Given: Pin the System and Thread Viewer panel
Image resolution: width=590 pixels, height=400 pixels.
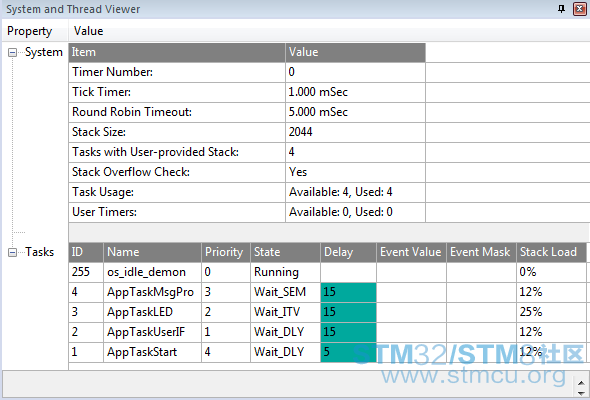Looking at the screenshot, I should click(x=561, y=9).
